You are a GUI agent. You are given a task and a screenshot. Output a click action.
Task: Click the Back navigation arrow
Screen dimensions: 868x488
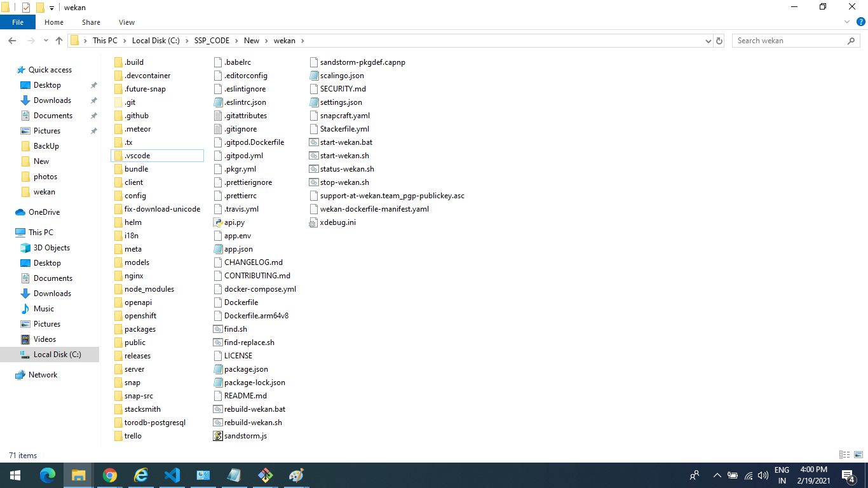click(12, 41)
